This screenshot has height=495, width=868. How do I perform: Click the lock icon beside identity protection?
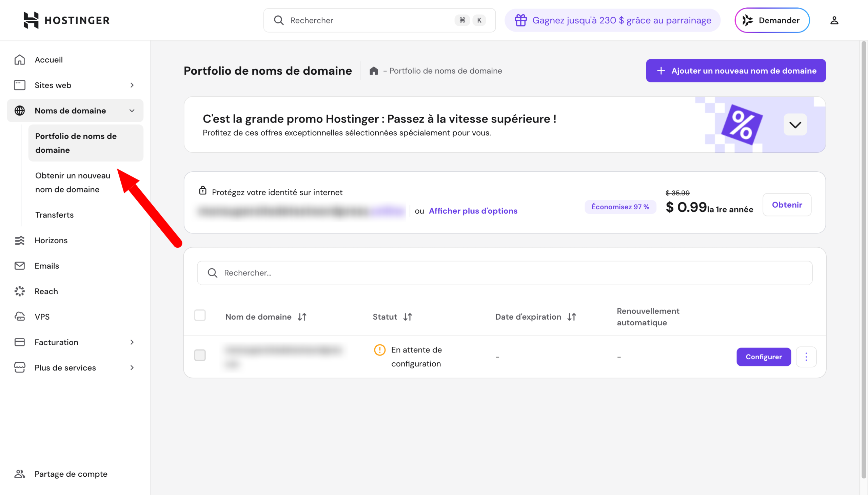coord(203,190)
